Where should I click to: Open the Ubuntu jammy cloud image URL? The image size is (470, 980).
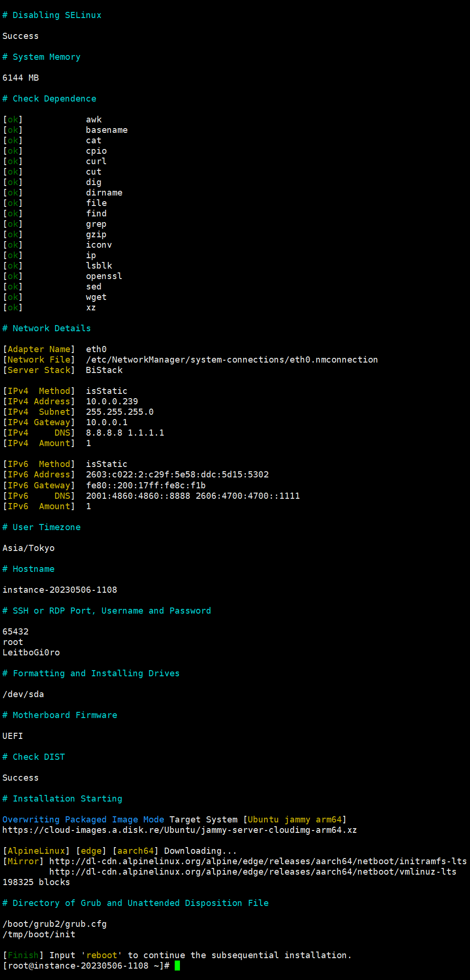click(x=179, y=830)
